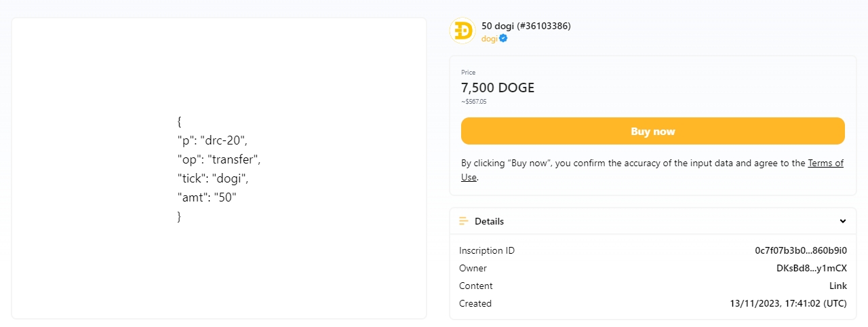Click the ~$567.05 USD estimate
The width and height of the screenshot is (868, 327).
coord(473,102)
